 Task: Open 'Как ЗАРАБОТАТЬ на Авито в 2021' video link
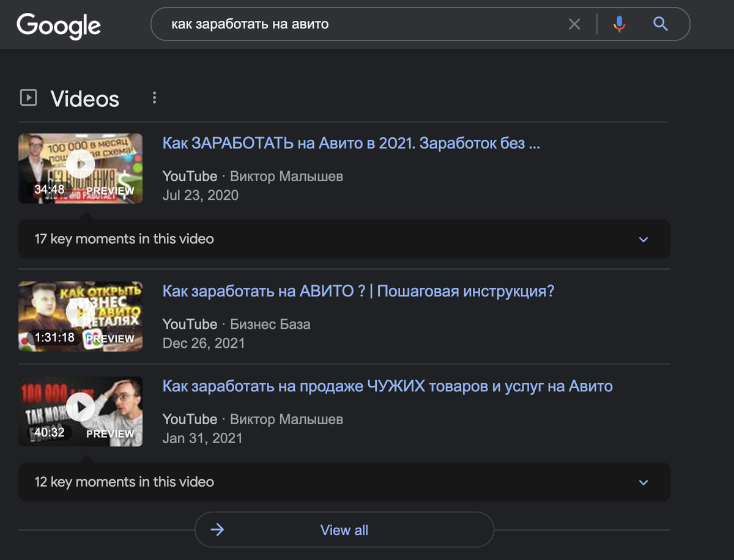click(351, 144)
